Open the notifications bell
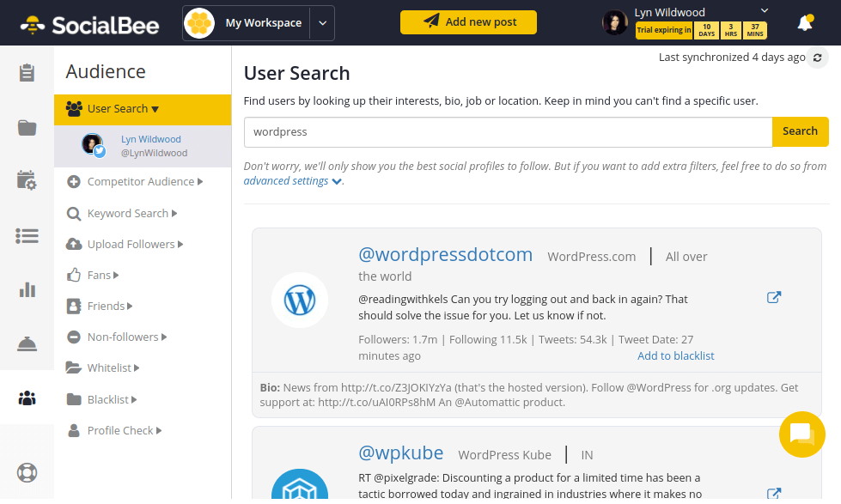The height and width of the screenshot is (504, 841). click(805, 22)
